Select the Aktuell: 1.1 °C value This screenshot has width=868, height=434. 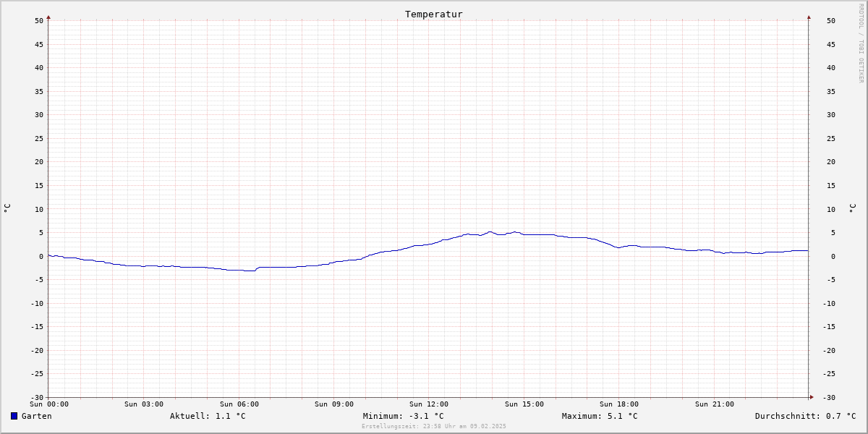point(208,416)
